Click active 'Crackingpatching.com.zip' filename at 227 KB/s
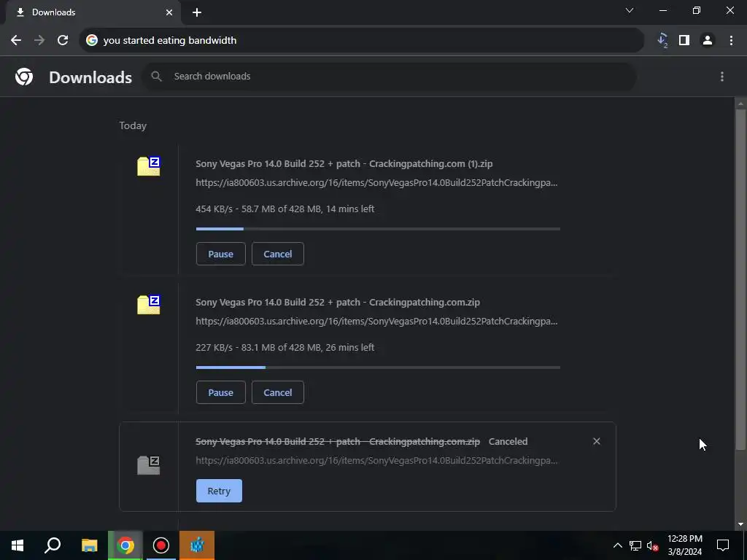The width and height of the screenshot is (747, 560). point(338,303)
